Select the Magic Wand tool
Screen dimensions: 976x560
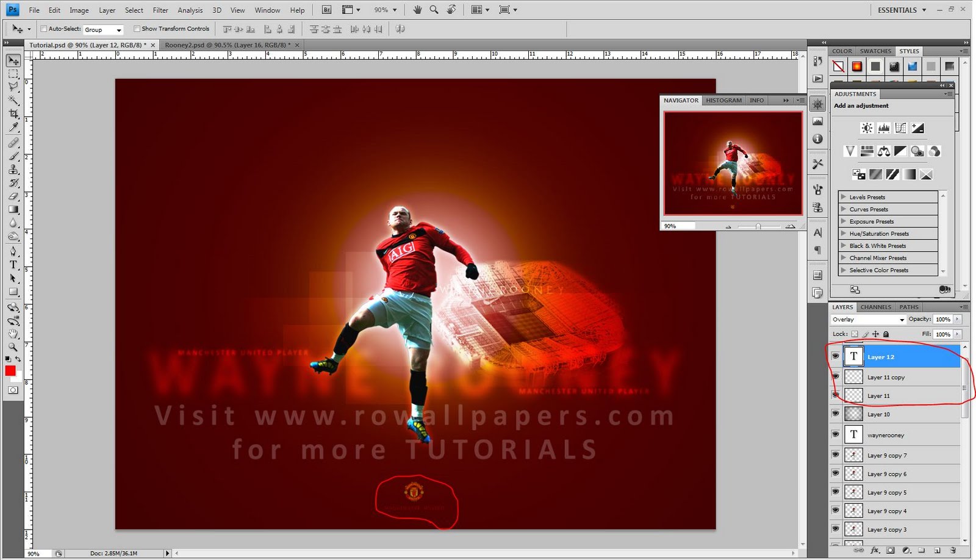(x=13, y=101)
